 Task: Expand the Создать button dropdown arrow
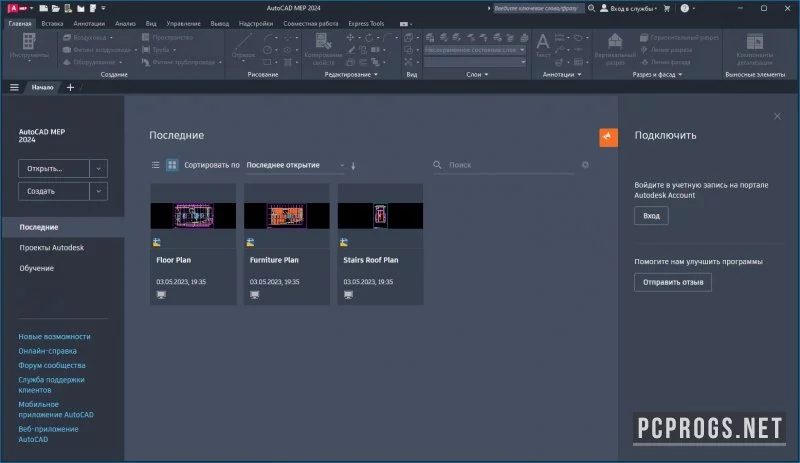coord(98,191)
